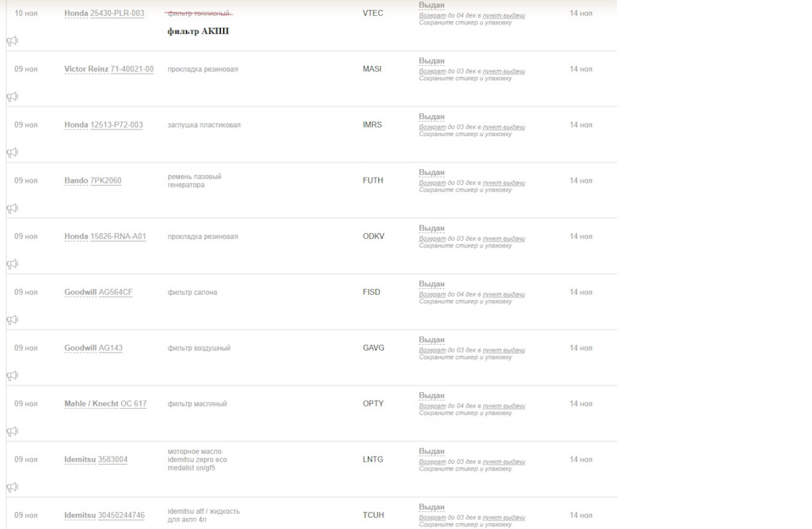Click megaphone icon under Mahle / Knecht row
This screenshot has width=812, height=529.
click(x=13, y=432)
